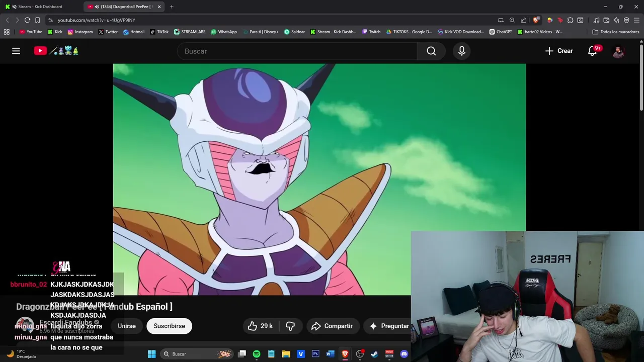644x362 pixels.
Task: Open the STREAMLABS bookmark
Action: 190,32
